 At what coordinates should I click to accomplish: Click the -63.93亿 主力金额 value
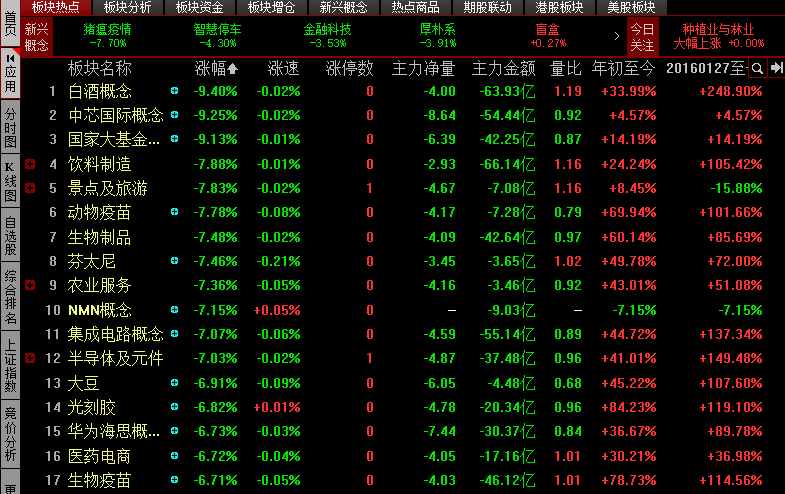[507, 91]
